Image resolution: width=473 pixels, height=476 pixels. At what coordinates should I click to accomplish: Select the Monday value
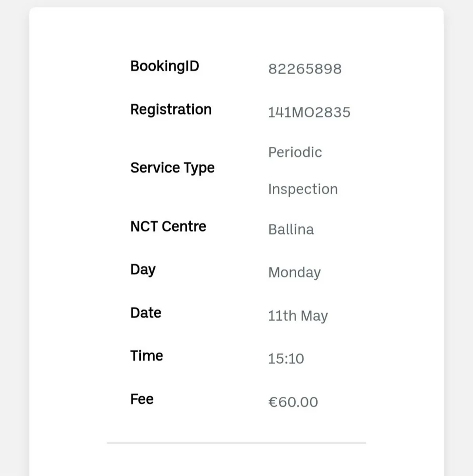[294, 273]
